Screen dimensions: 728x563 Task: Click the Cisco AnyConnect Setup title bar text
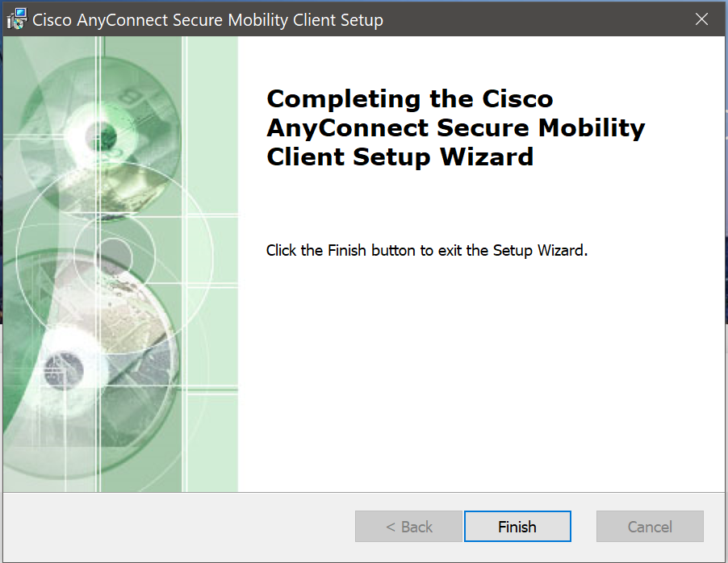pos(207,20)
